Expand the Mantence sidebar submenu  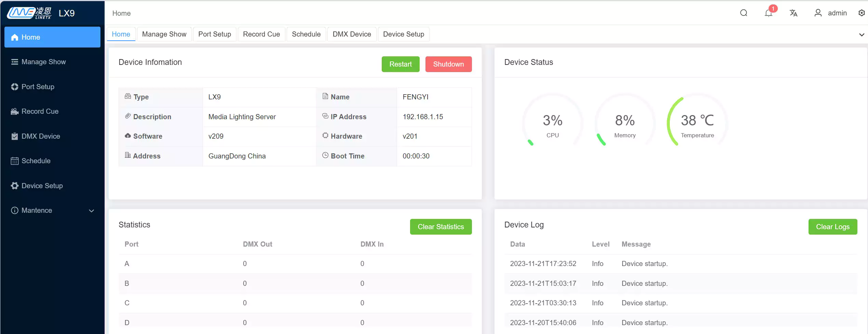(x=91, y=211)
